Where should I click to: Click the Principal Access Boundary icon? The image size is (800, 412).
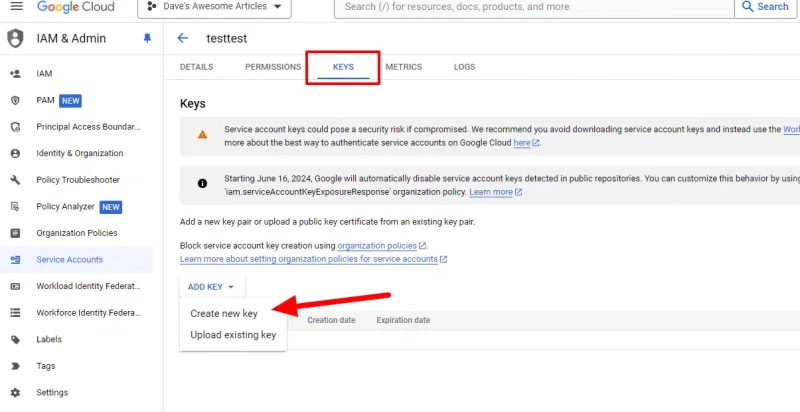point(15,127)
